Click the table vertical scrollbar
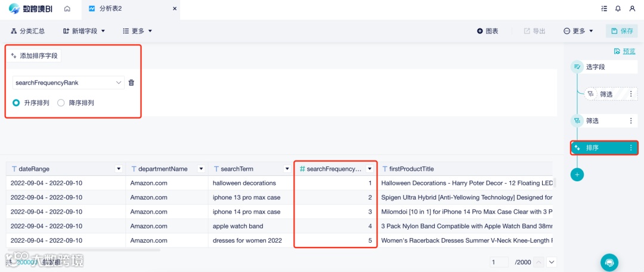Viewport: 644px width, 272px height. click(555, 183)
